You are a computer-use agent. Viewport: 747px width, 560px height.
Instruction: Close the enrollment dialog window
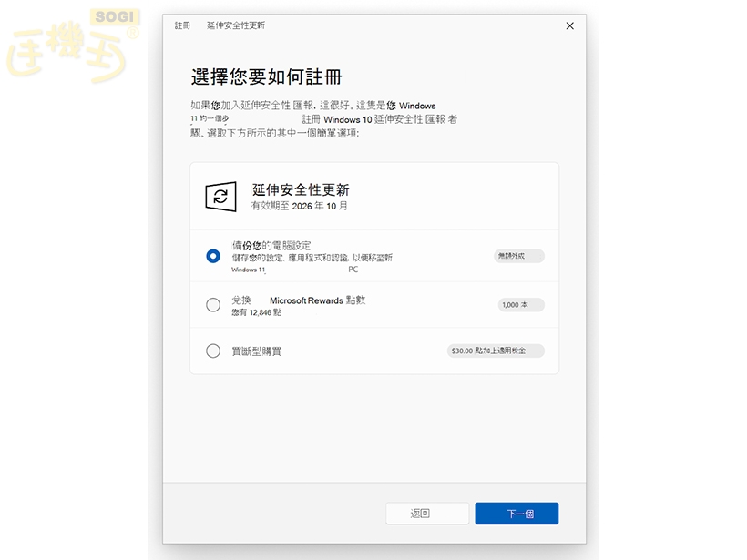(x=570, y=26)
